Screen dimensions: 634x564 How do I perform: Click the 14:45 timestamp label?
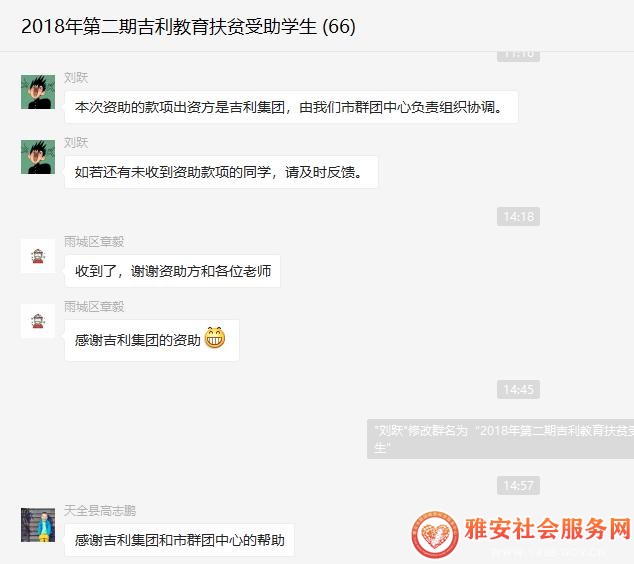(x=518, y=389)
